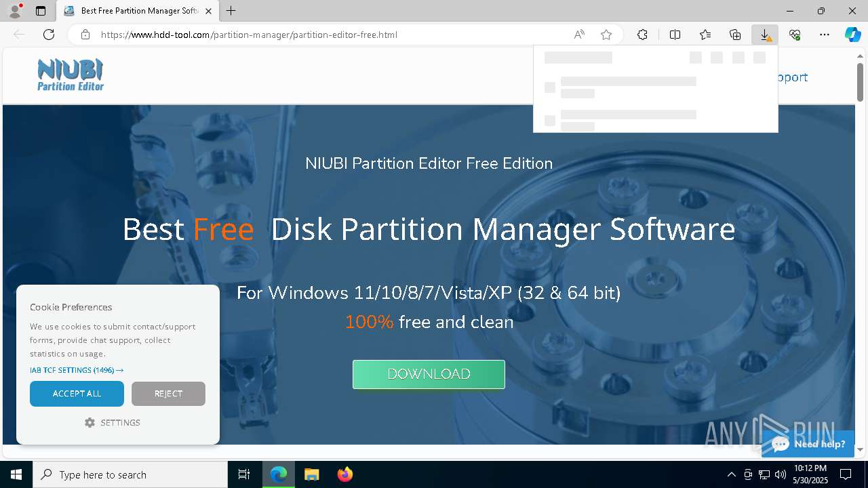Click the taskbar search box
The height and width of the screenshot is (488, 868).
tap(130, 474)
